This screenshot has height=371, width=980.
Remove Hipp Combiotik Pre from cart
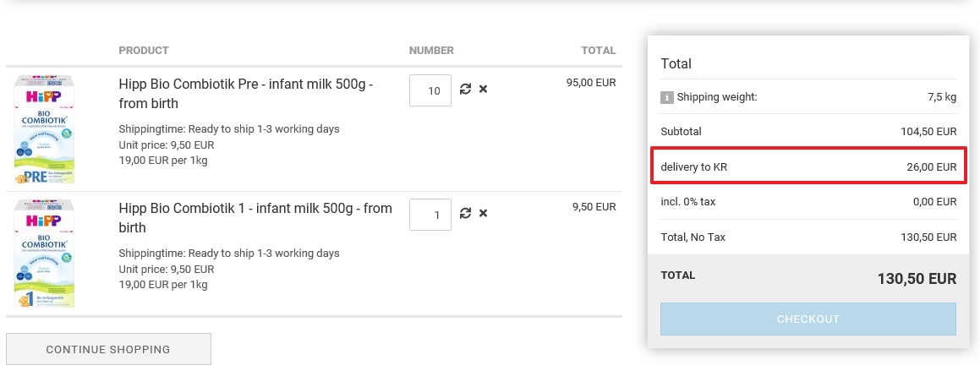tap(483, 90)
